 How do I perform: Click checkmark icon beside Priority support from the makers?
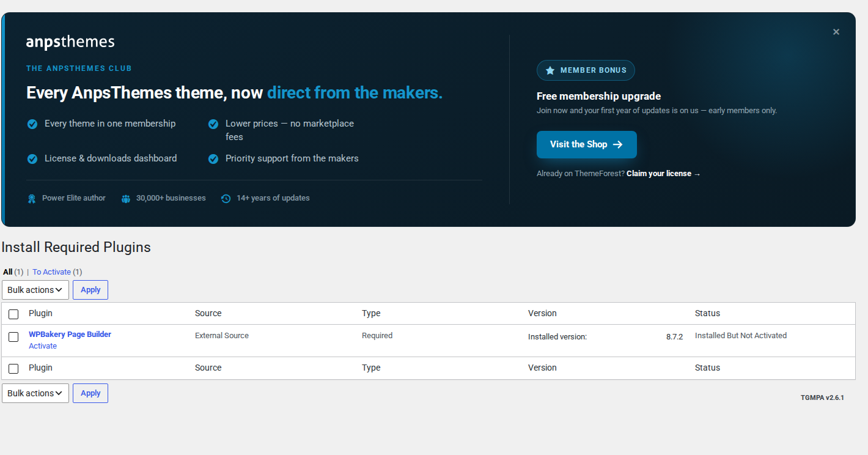(213, 159)
